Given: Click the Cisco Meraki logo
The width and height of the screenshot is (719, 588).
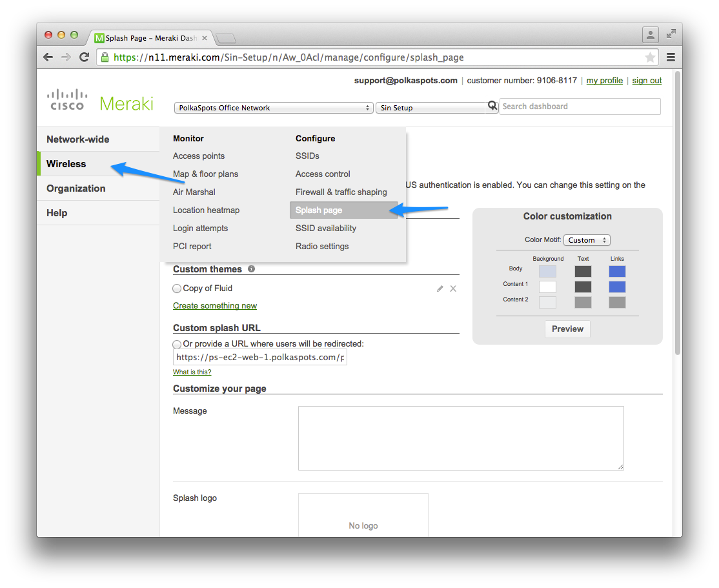Looking at the screenshot, I should click(100, 101).
